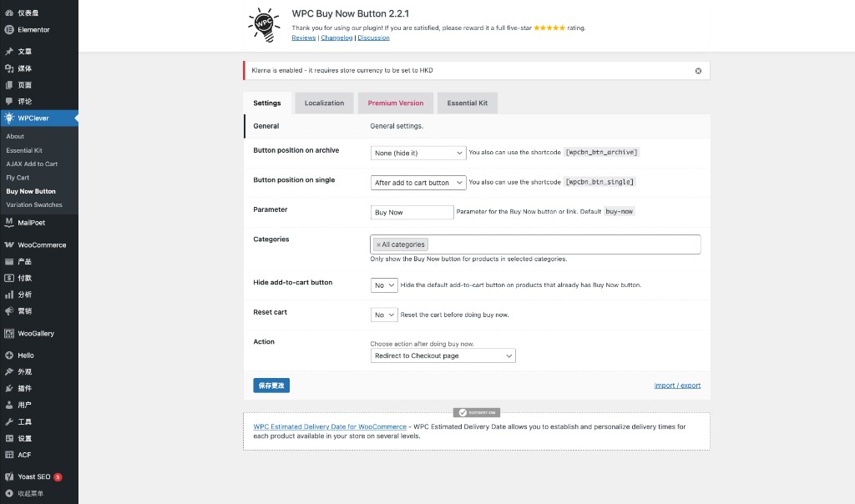855x504 pixels.
Task: Open the Reset cart dropdown
Action: 384,315
